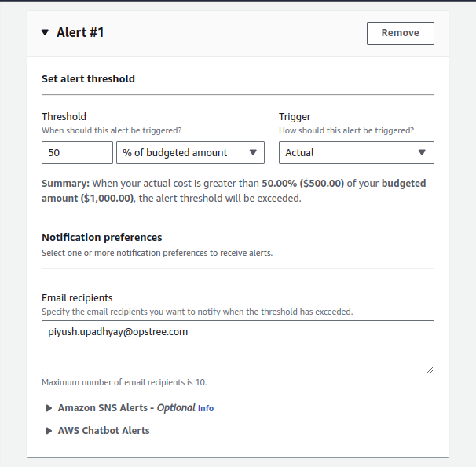Click the arrow icon on the Trigger selector
The width and height of the screenshot is (476, 467).
point(422,153)
